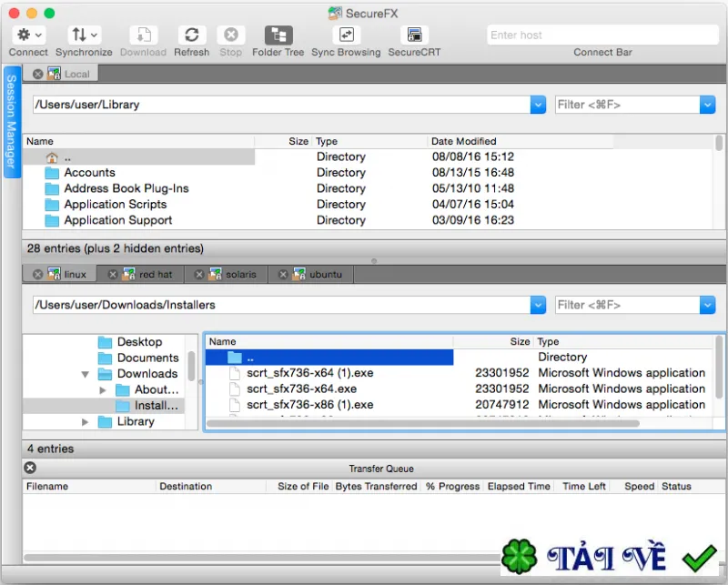
Task: Expand the About... folder node
Action: 103,390
